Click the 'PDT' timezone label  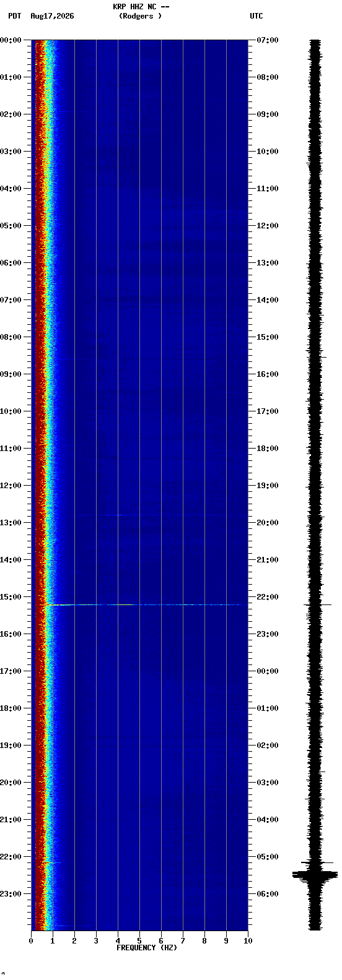pyautogui.click(x=14, y=16)
